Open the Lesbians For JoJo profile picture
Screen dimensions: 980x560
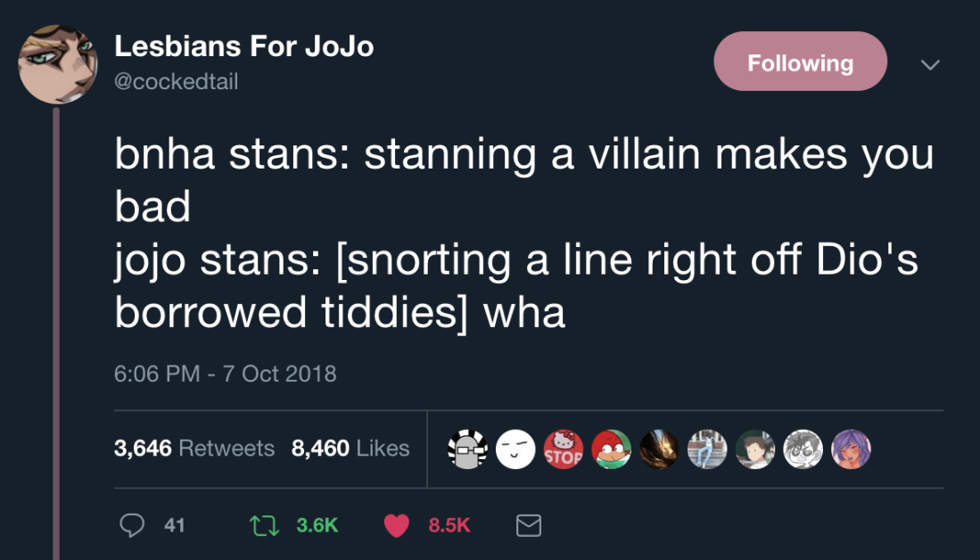coord(57,65)
